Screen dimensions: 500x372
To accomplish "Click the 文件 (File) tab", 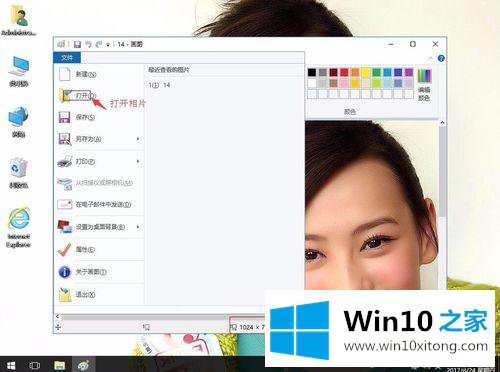I will point(67,58).
